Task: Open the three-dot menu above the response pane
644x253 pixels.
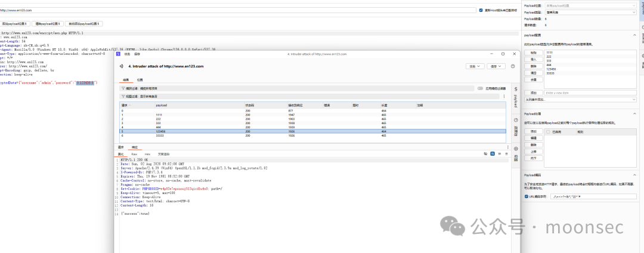Action: click(507, 147)
